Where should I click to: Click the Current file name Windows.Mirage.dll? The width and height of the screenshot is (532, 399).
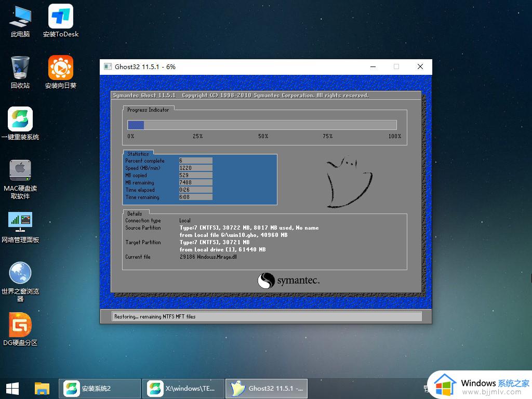click(x=217, y=257)
